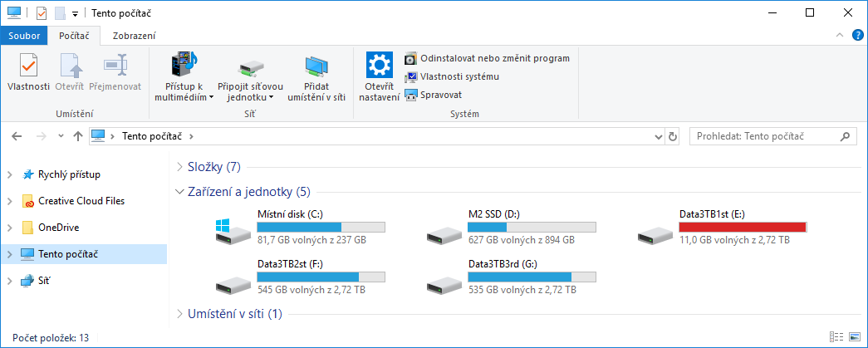
Task: Open the Soubor menu tab
Action: pos(23,36)
